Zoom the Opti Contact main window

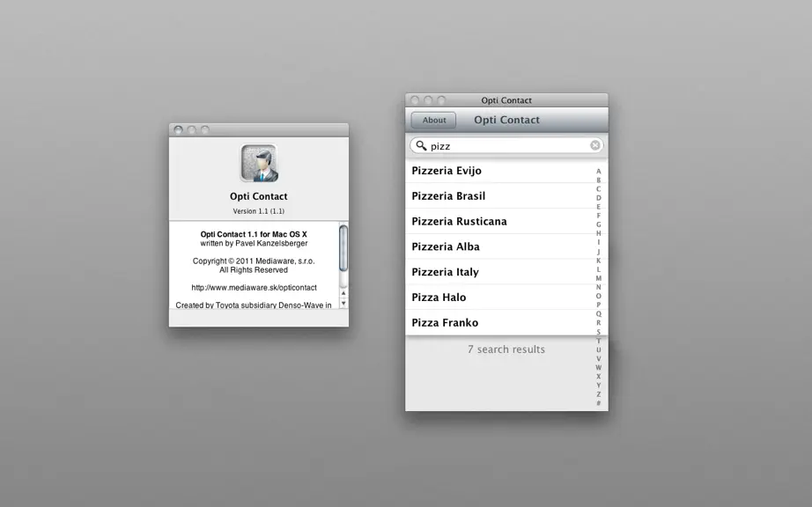point(441,99)
